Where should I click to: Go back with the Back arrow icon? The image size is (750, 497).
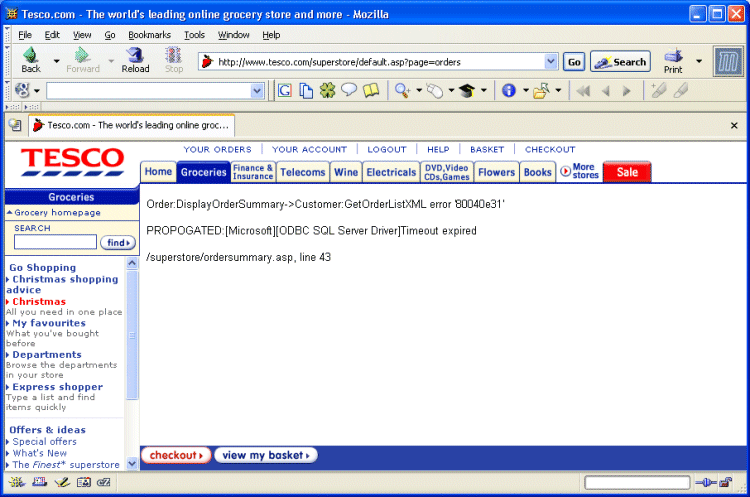click(31, 56)
